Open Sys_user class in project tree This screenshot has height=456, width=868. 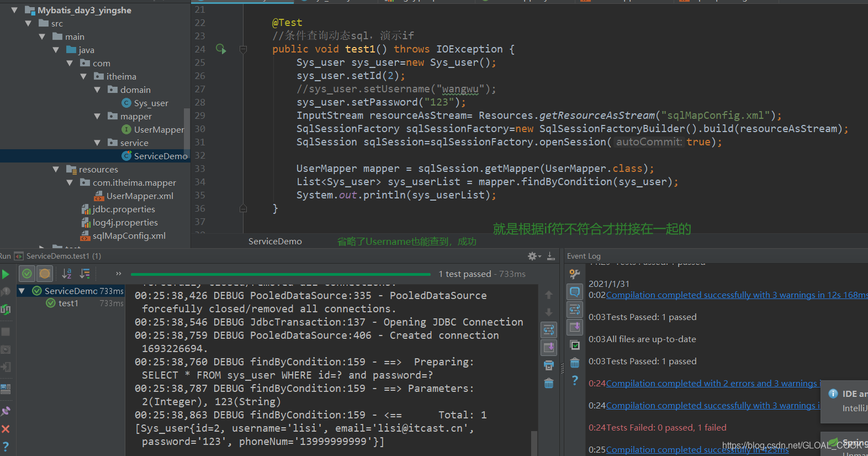tap(145, 103)
